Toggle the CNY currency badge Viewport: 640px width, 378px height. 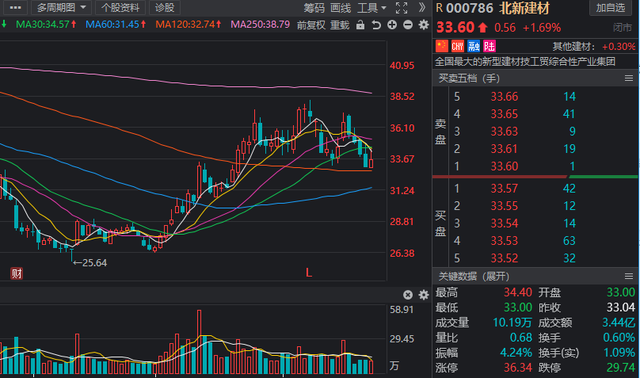point(458,46)
